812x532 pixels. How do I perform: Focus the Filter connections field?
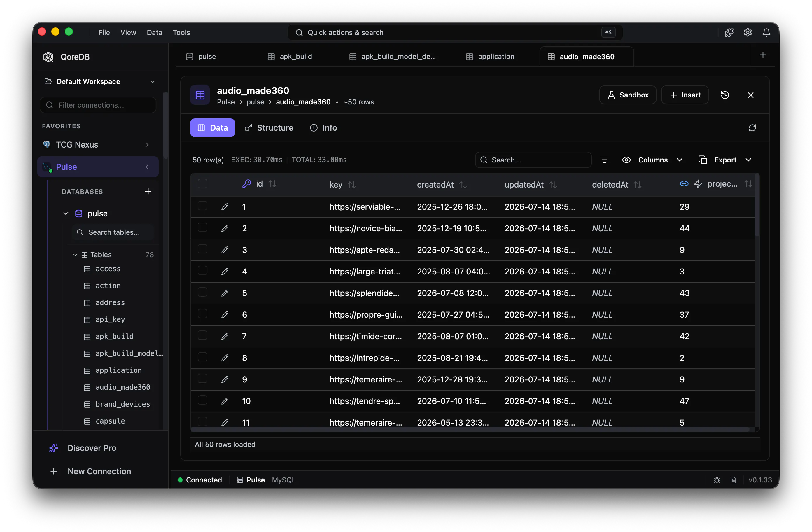tap(98, 105)
